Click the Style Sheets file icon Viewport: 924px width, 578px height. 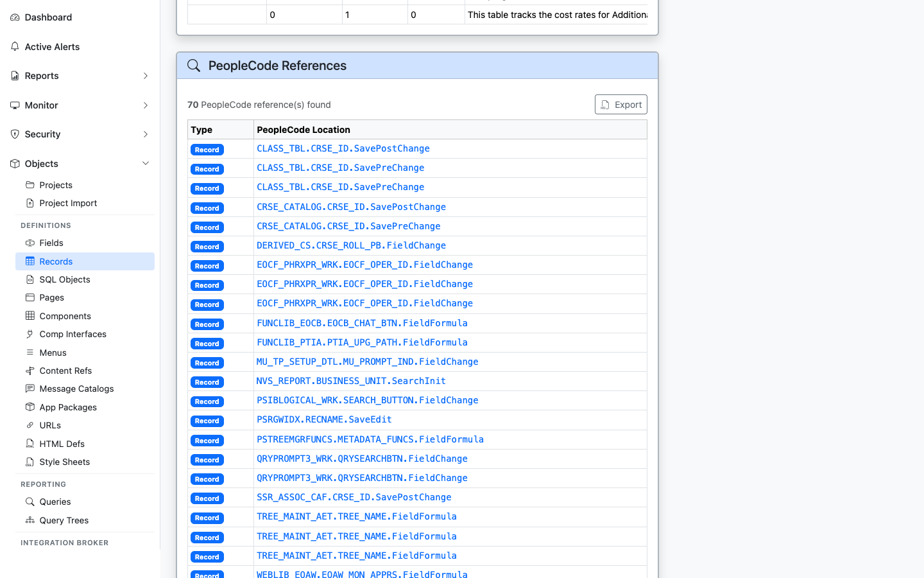(x=30, y=462)
